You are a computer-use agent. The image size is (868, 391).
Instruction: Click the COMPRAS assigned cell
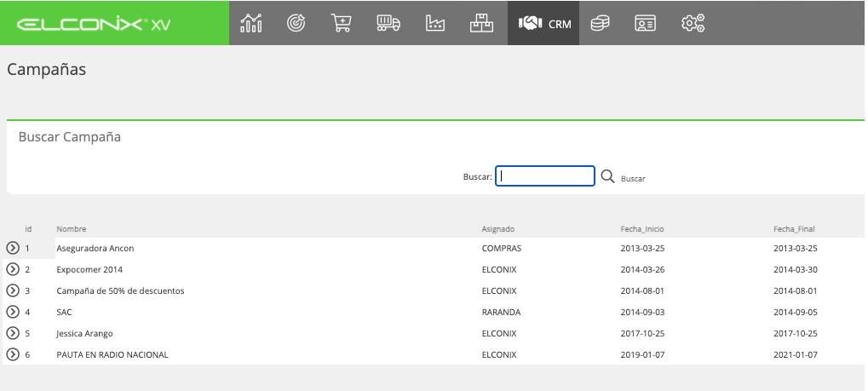(502, 248)
